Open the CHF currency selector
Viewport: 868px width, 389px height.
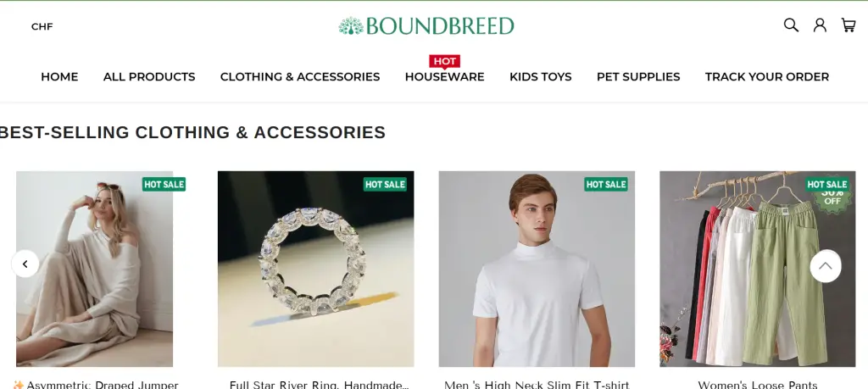(x=42, y=26)
